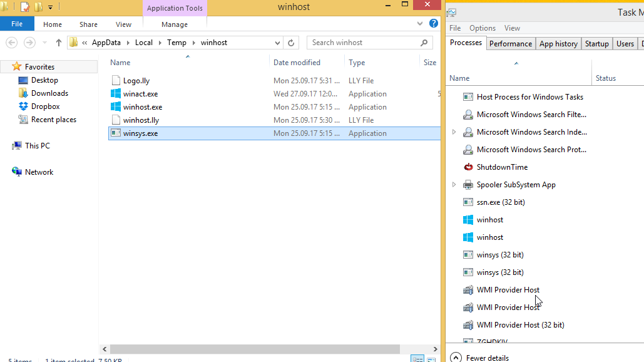Open the Options menu in Task Manager
644x362 pixels.
click(x=482, y=28)
